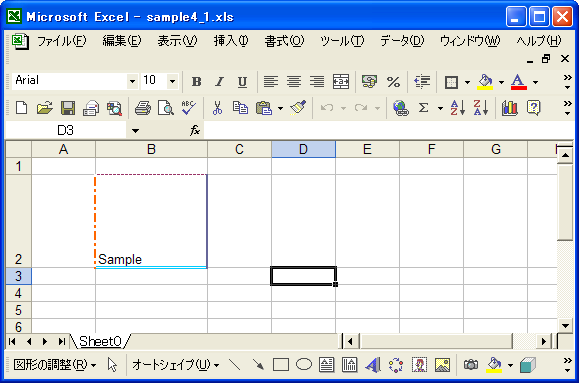579x383 pixels.
Task: Sort Ascending A to Z
Action: 457,108
